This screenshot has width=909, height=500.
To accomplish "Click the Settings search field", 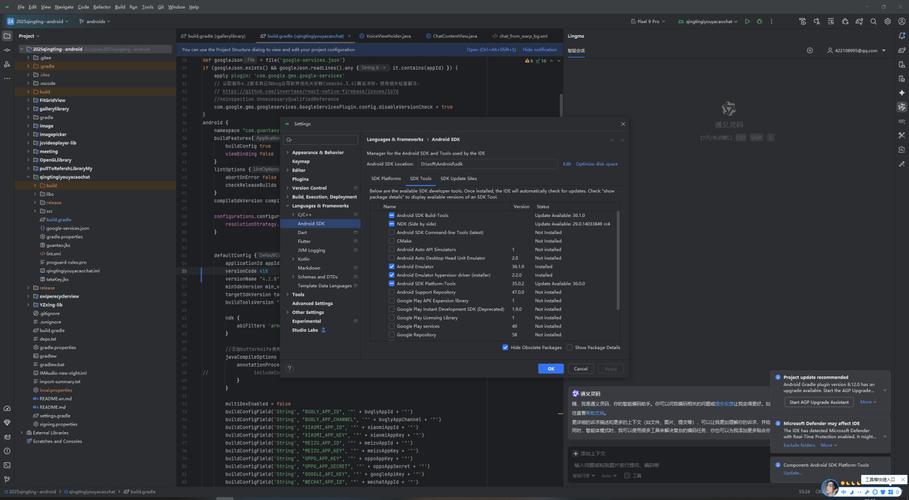I will (x=322, y=140).
